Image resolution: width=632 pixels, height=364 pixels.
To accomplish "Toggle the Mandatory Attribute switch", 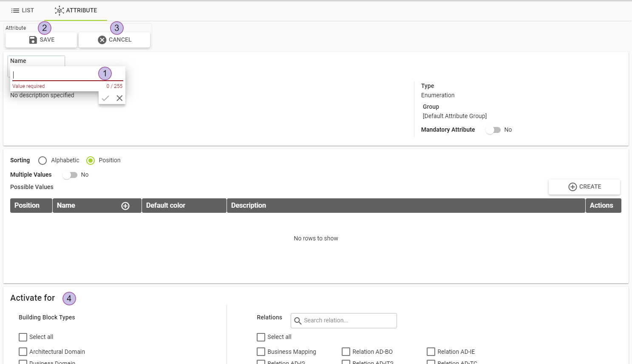I will tap(493, 130).
